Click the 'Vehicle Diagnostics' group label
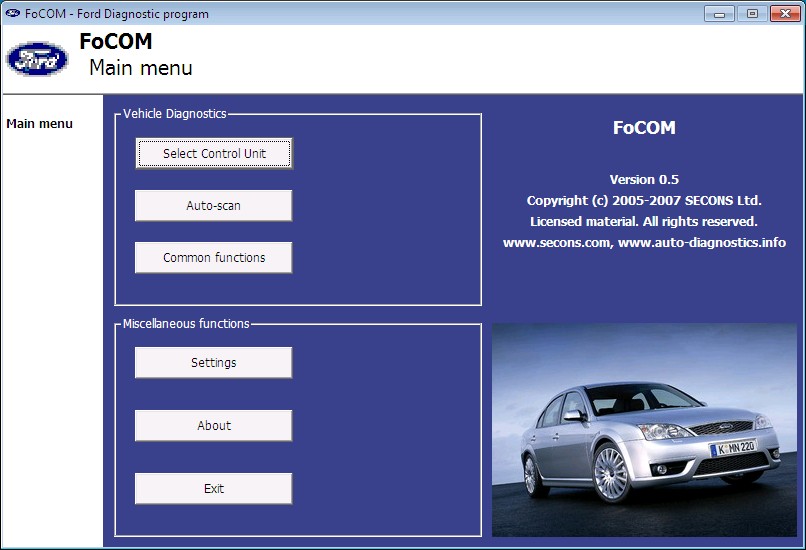 coord(175,114)
